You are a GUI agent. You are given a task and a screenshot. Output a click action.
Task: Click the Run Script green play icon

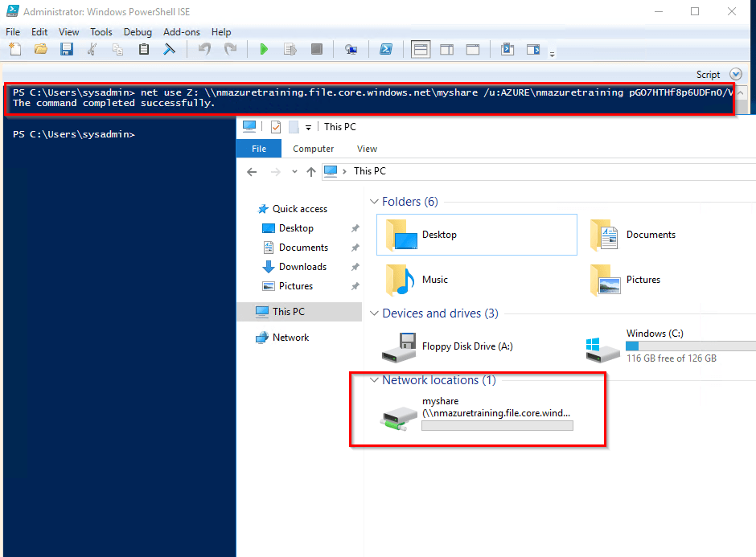pos(264,50)
